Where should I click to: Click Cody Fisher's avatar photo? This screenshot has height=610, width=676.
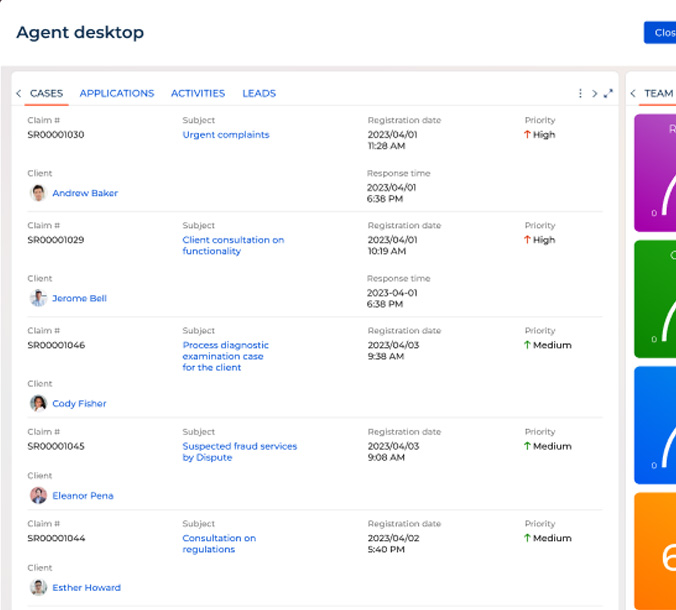point(38,404)
